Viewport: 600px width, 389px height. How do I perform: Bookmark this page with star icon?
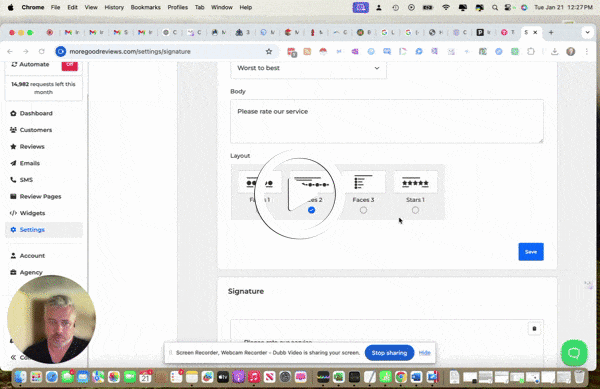(x=269, y=52)
